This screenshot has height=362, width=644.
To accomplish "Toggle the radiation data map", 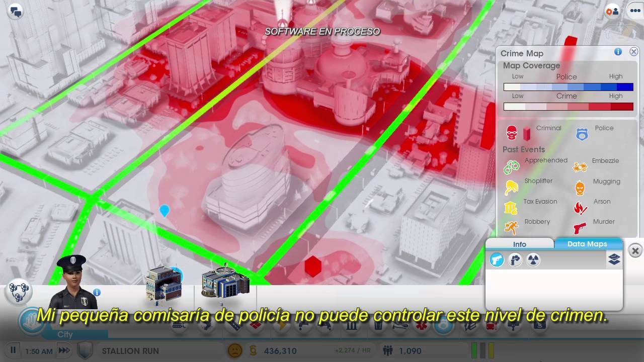I will [x=533, y=259].
